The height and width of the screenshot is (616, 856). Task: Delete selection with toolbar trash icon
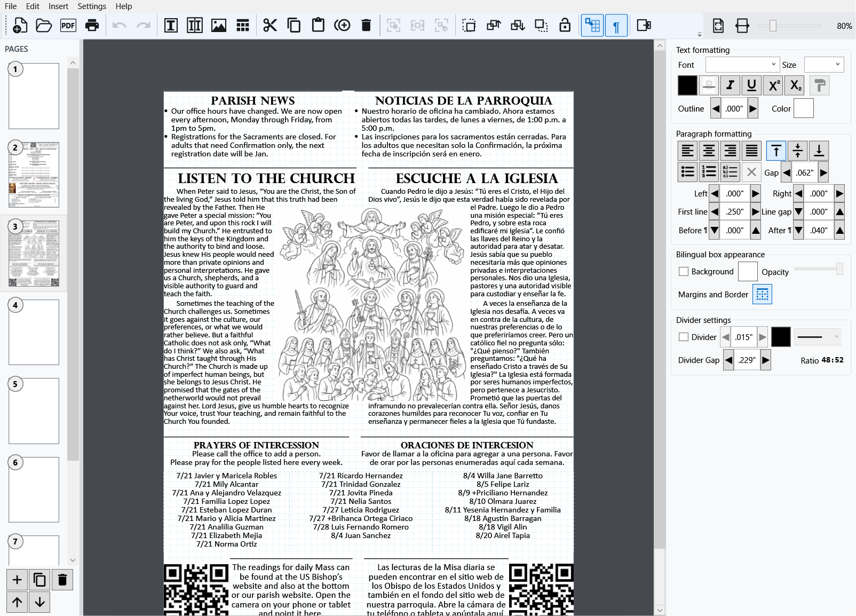pos(366,25)
